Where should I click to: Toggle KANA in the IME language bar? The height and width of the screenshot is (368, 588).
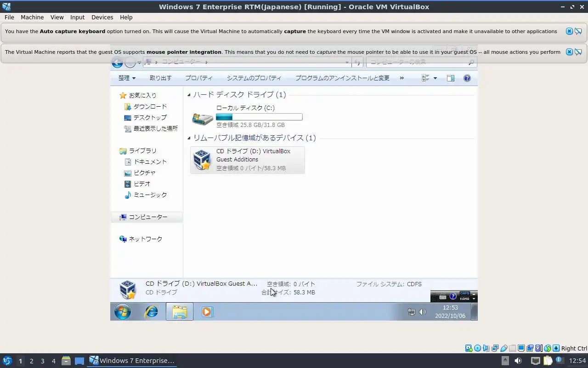(464, 299)
